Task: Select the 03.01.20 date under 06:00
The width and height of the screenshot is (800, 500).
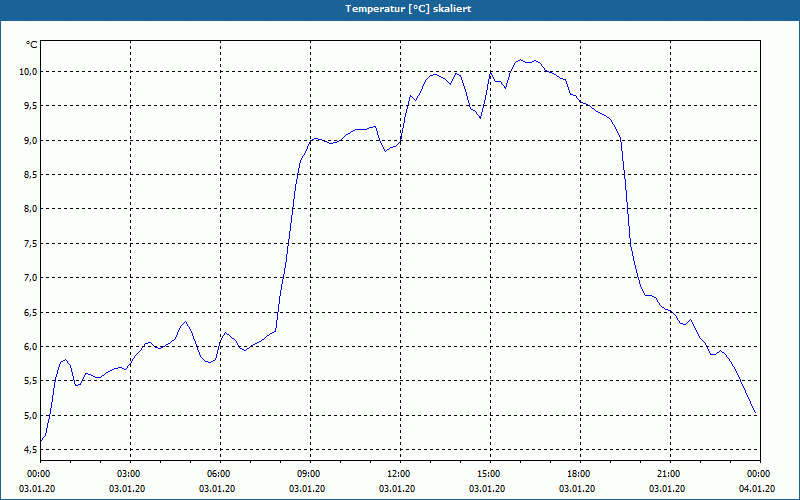Action: 217,489
